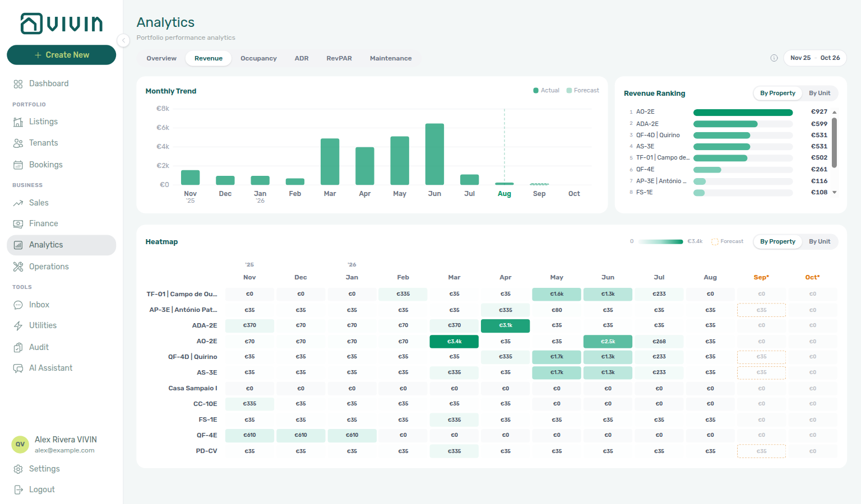Click the €3.1k cell for ADA-2E April
The image size is (861, 504).
point(505,325)
